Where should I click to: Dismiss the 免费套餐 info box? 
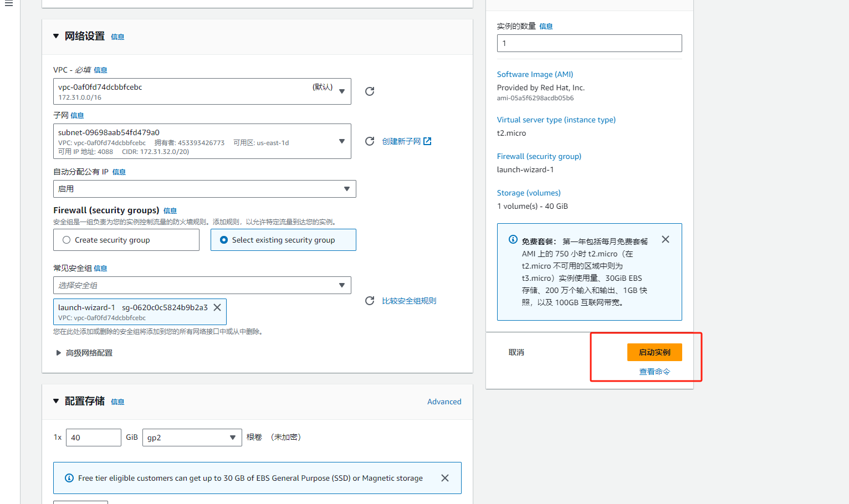666,239
